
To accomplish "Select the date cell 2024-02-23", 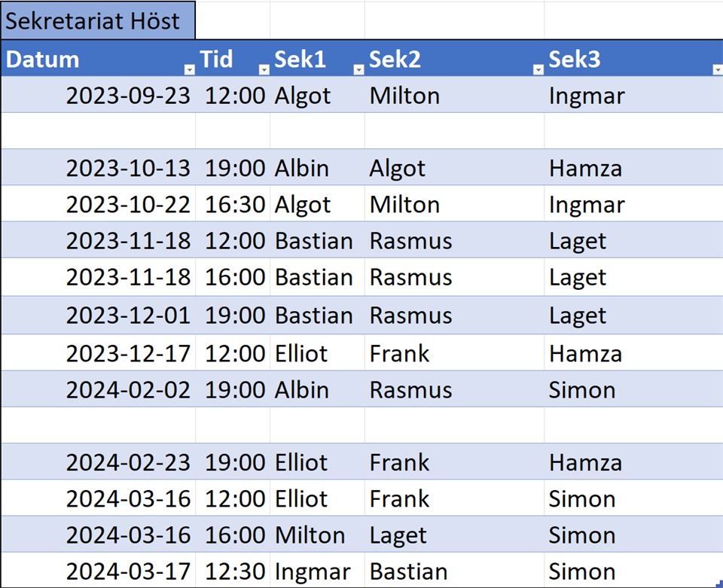I will 128,462.
